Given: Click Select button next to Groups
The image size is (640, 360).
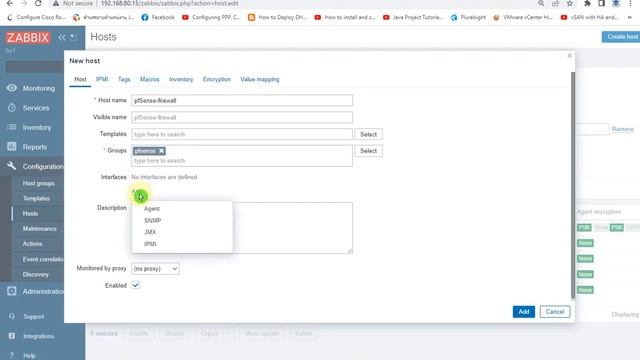Looking at the screenshot, I should tap(368, 151).
